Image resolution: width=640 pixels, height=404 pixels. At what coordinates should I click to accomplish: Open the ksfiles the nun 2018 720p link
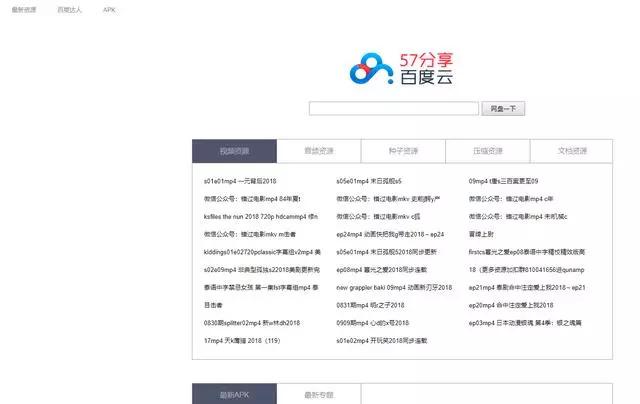tap(261, 216)
